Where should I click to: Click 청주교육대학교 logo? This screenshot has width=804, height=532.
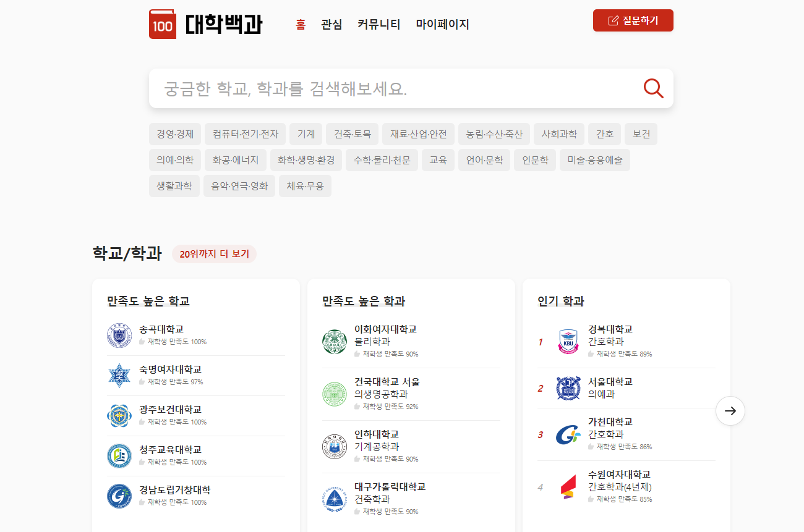119,456
